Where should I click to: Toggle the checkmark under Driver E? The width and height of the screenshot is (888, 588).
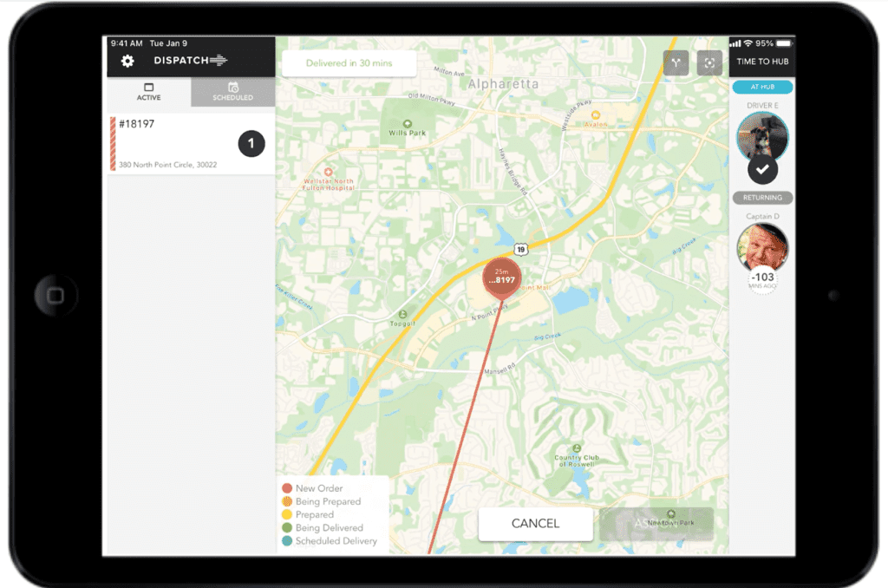click(762, 170)
